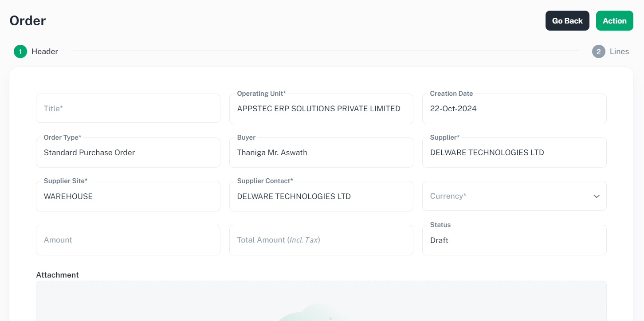Click the step 2 circle icon
This screenshot has height=321, width=644.
[x=598, y=51]
